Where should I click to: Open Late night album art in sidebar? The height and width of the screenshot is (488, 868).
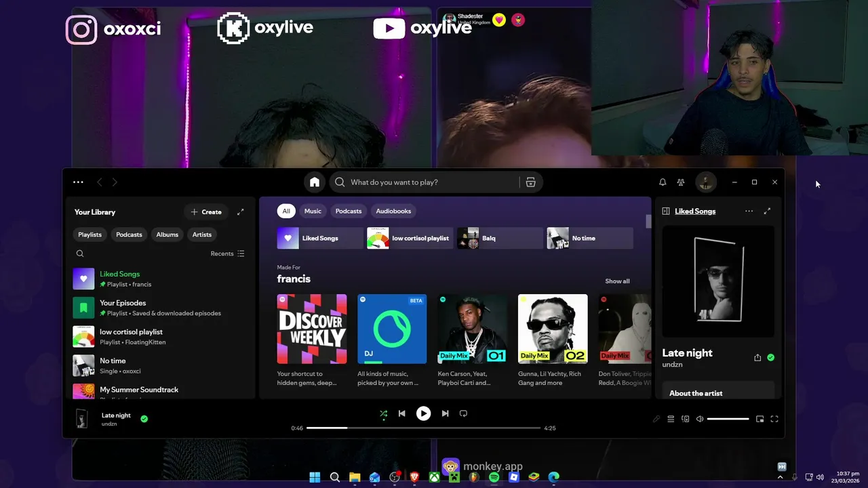tap(718, 281)
